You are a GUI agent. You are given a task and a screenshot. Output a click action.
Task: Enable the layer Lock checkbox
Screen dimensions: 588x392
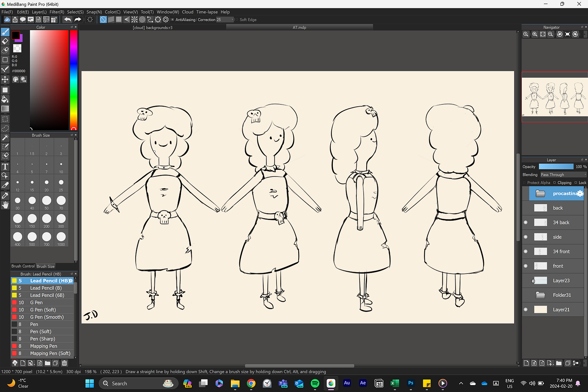tap(576, 182)
